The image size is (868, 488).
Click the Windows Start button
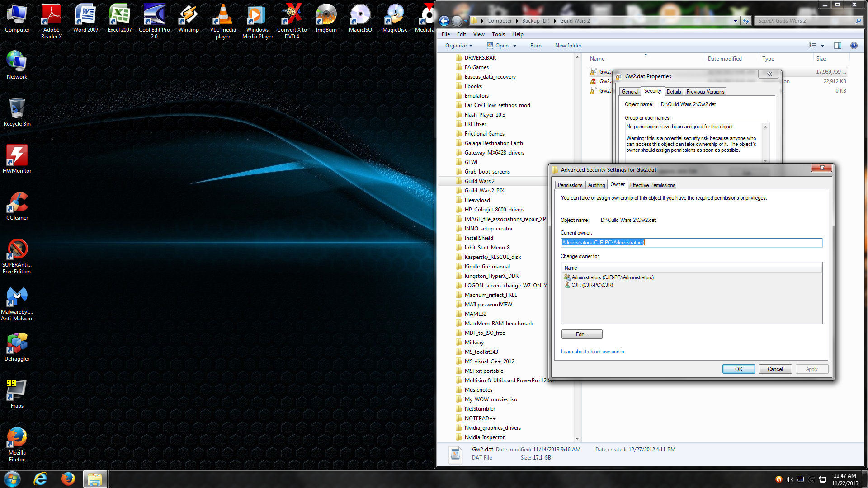12,479
